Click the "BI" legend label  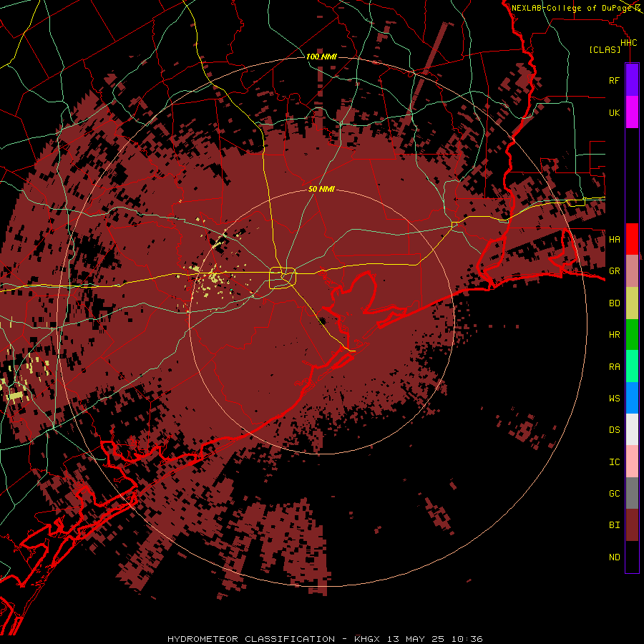click(x=614, y=525)
